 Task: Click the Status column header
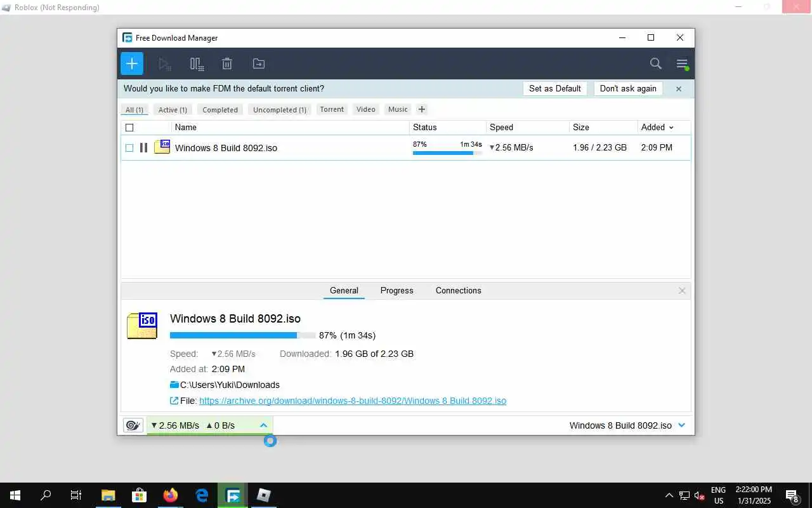click(x=448, y=127)
